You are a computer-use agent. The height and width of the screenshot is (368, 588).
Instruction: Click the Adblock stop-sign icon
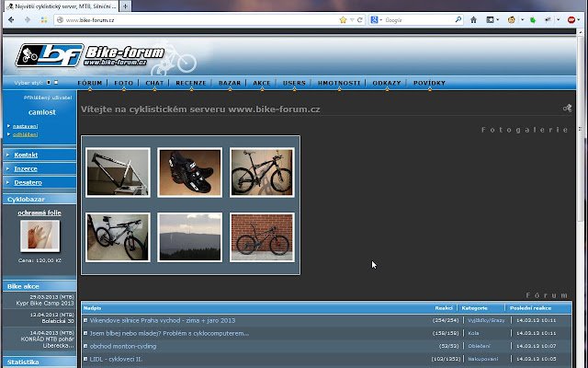(x=571, y=20)
